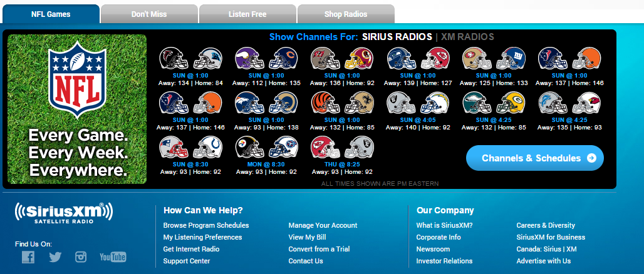Click the New Orleans Saints helmet
The width and height of the screenshot is (644, 274).
point(359,103)
